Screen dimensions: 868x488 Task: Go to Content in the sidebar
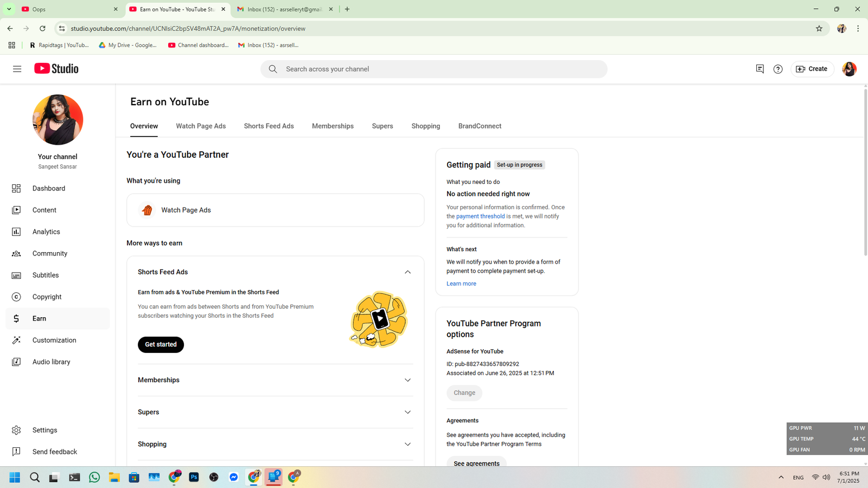pos(58,210)
